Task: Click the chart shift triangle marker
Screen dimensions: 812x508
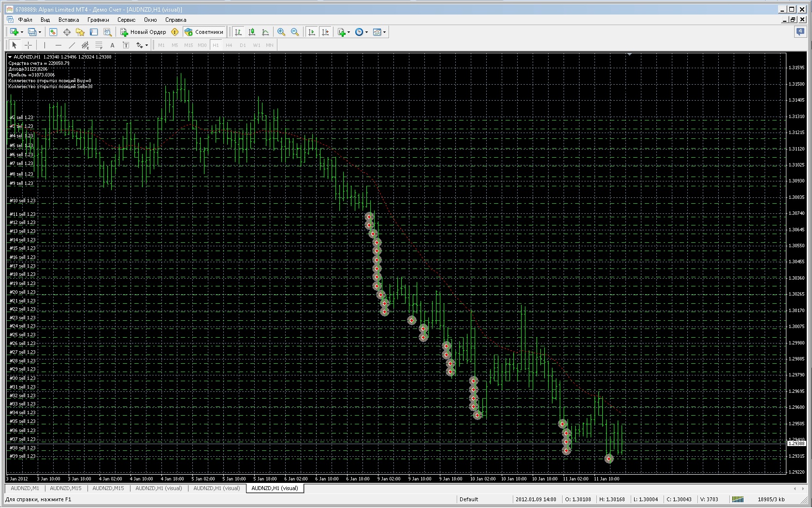Action: [x=629, y=54]
